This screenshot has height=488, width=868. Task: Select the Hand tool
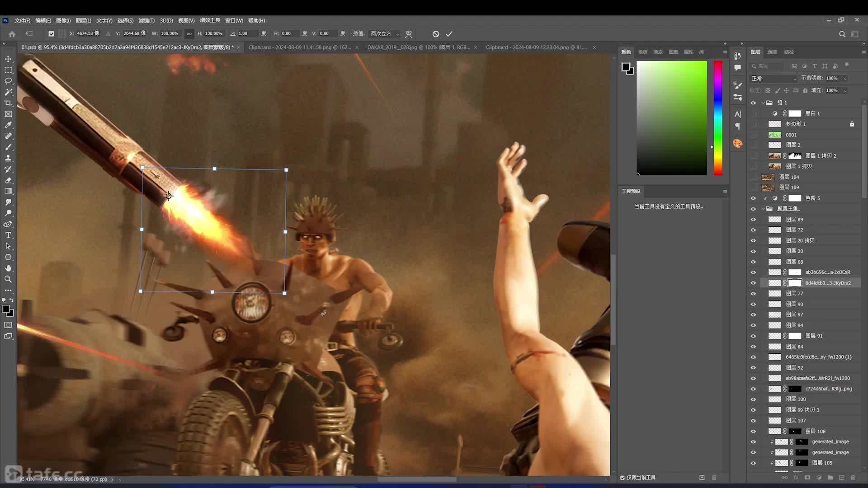8,268
